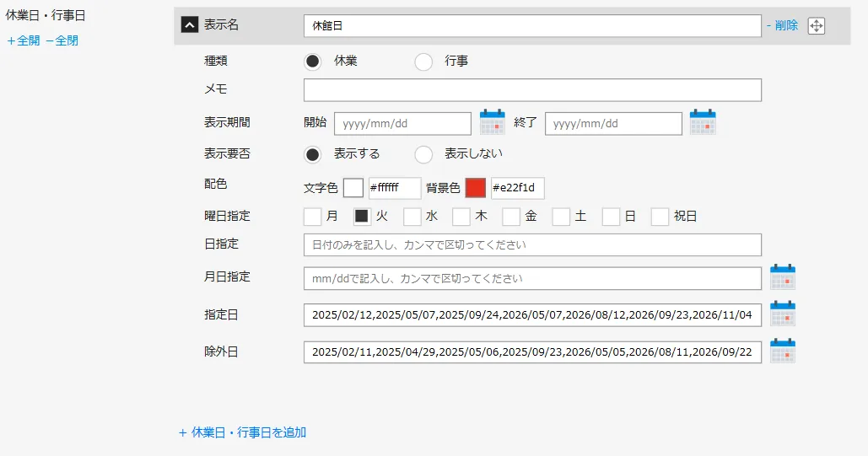Open the white 文字色 color swatch
Image resolution: width=868 pixels, height=456 pixels.
coord(353,188)
